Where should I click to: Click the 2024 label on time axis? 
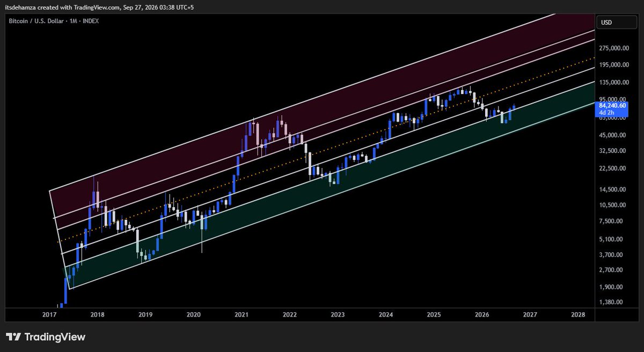click(385, 314)
